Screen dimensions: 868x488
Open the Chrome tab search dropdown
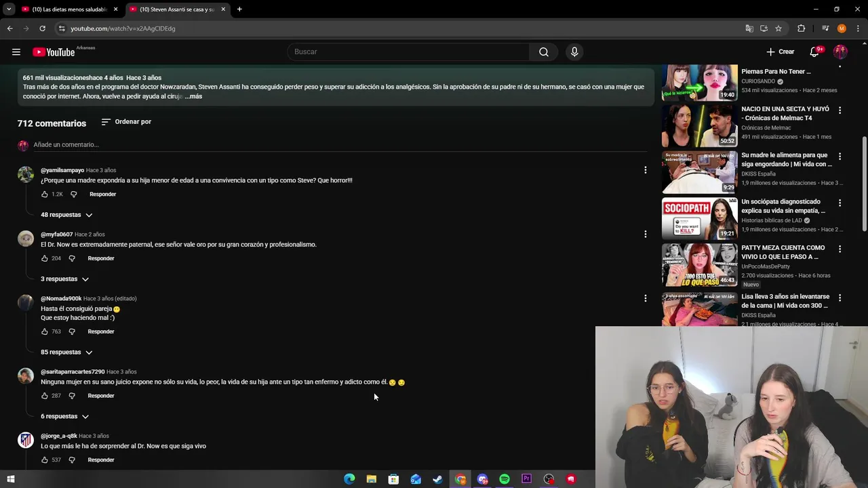coord(9,9)
